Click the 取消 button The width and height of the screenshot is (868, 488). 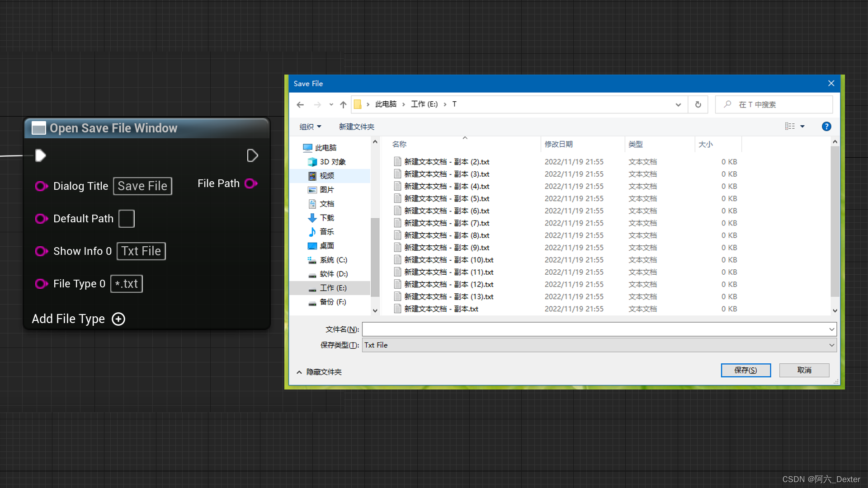click(804, 370)
